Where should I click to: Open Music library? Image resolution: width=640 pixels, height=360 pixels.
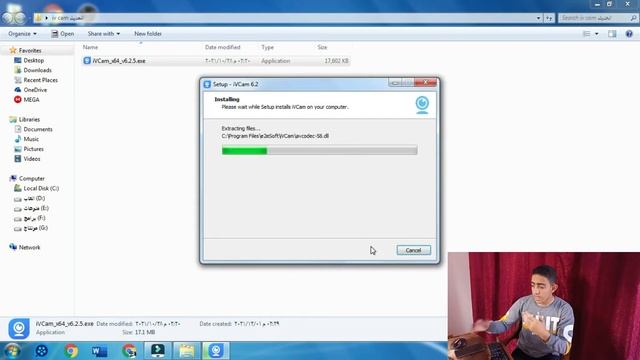[x=31, y=139]
